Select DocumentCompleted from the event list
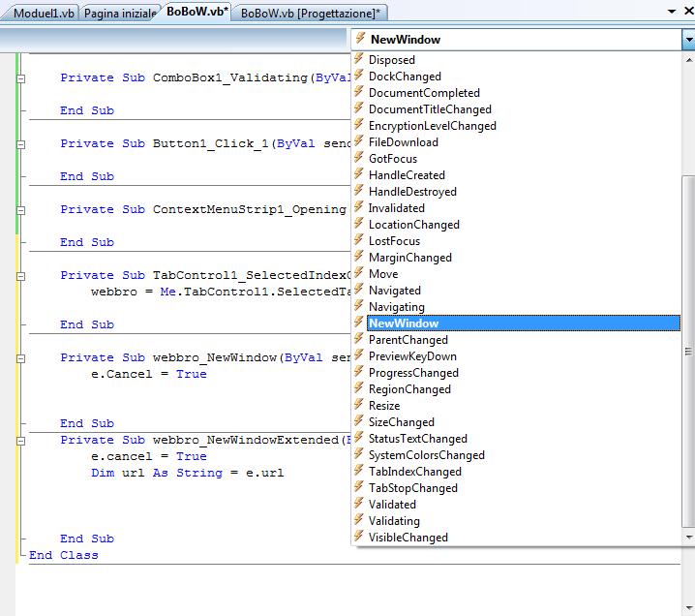Viewport: 695px width, 616px height. tap(424, 93)
